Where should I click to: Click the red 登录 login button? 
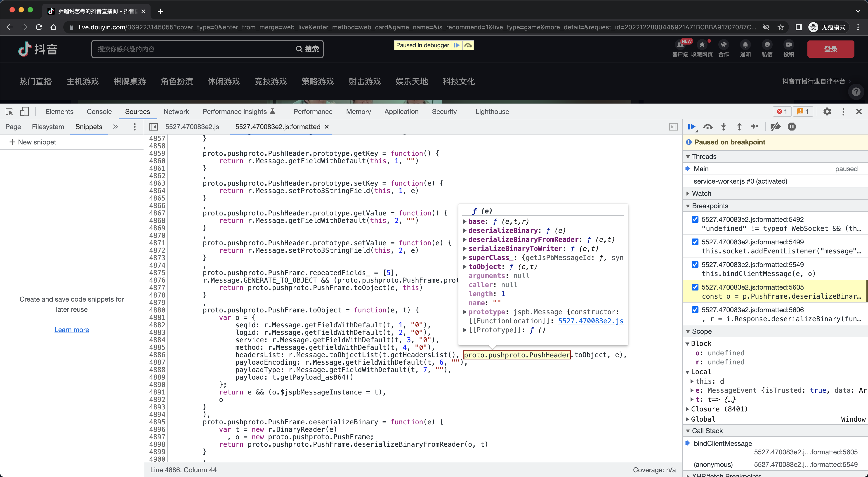click(x=831, y=49)
